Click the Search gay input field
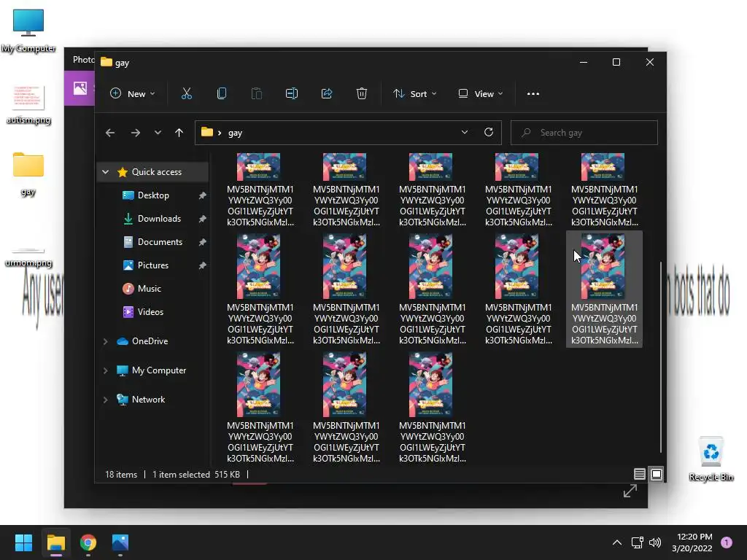This screenshot has height=560, width=747. pos(584,133)
